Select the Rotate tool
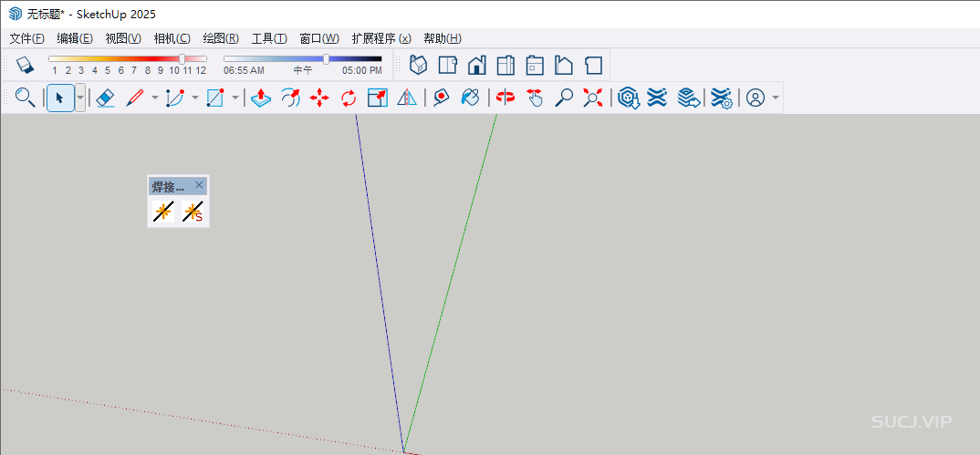The width and height of the screenshot is (980, 455). 349,98
